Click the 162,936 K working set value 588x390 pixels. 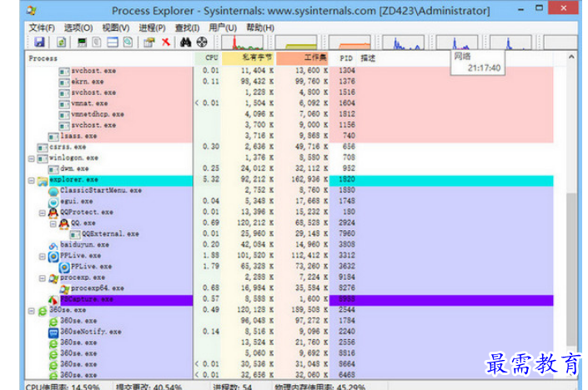pos(309,179)
